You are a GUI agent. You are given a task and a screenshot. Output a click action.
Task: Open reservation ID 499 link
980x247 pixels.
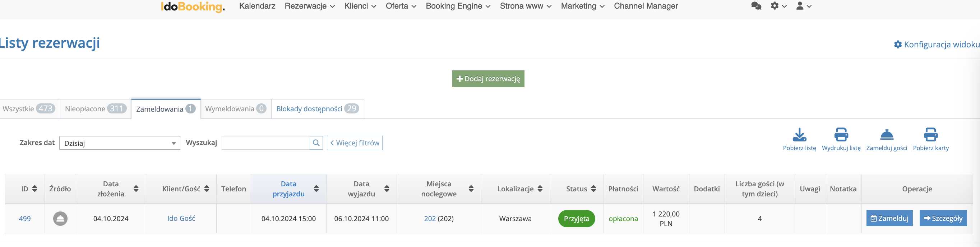click(x=25, y=219)
